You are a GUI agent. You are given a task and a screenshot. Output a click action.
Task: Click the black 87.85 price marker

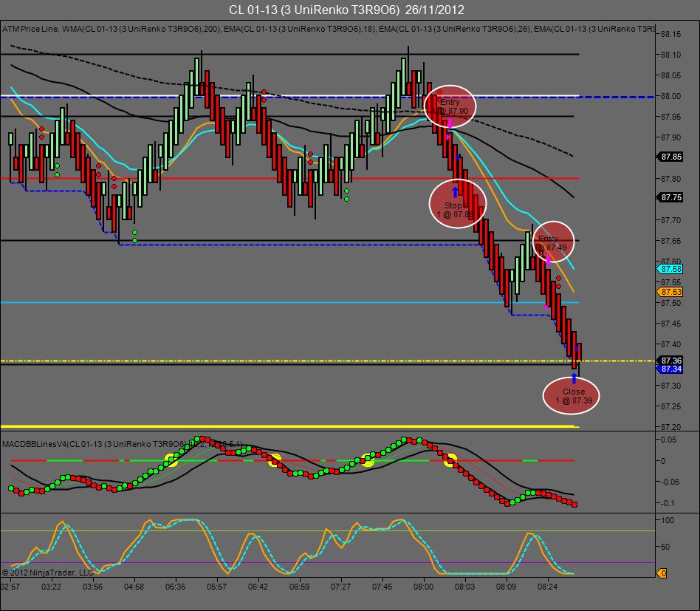click(670, 157)
